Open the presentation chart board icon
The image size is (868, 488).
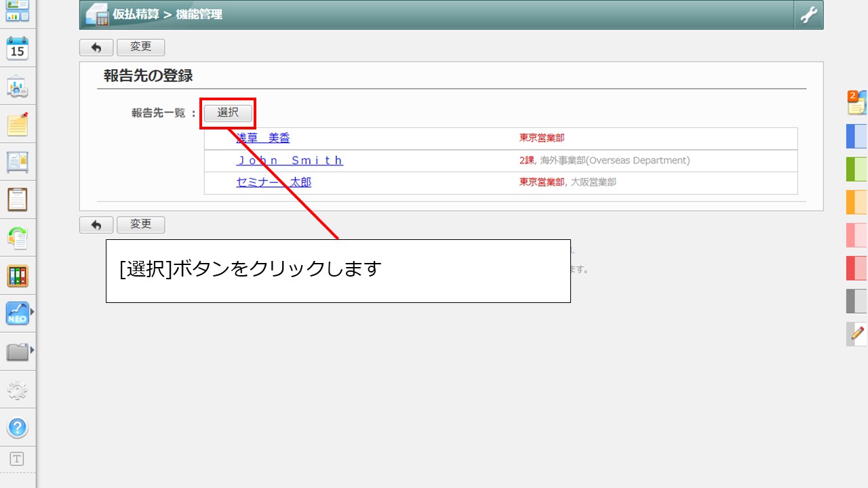[x=17, y=87]
